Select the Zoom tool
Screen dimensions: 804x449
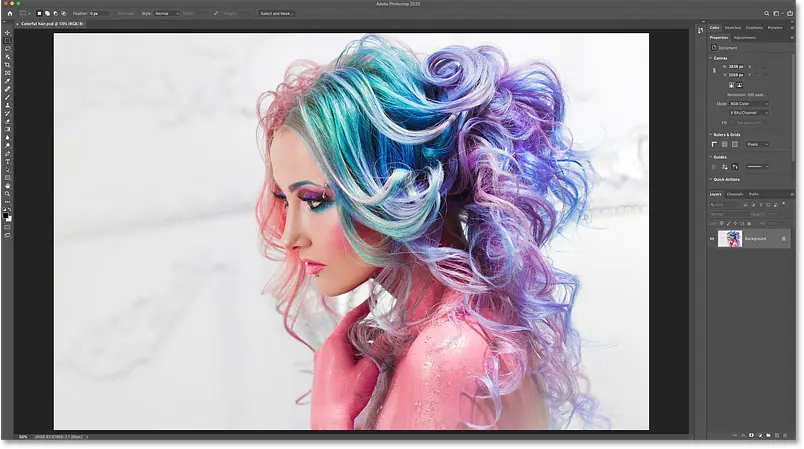click(x=7, y=194)
